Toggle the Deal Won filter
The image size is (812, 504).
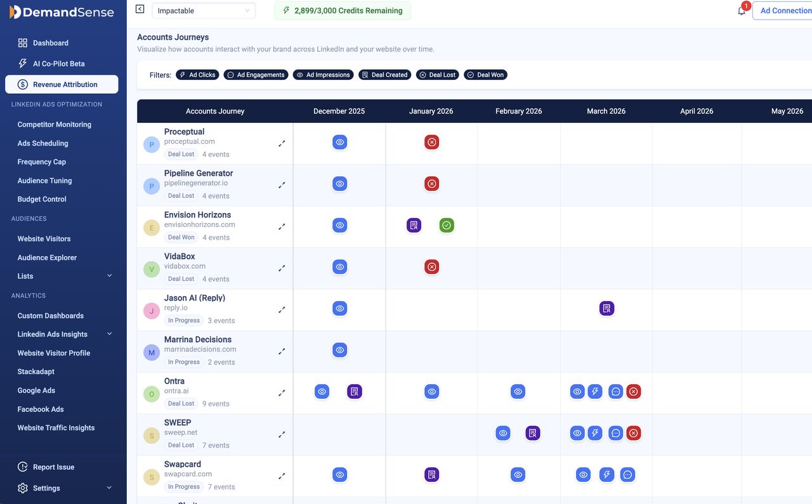(x=486, y=75)
